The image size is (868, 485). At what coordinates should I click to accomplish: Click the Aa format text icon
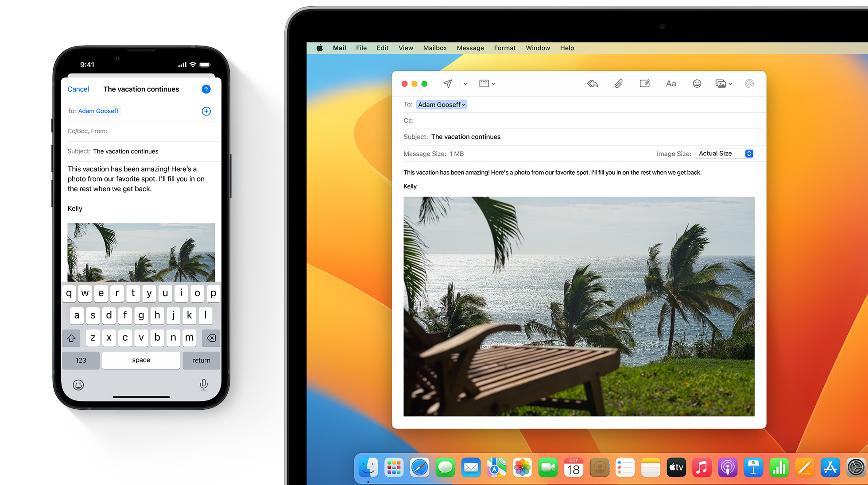pyautogui.click(x=670, y=84)
